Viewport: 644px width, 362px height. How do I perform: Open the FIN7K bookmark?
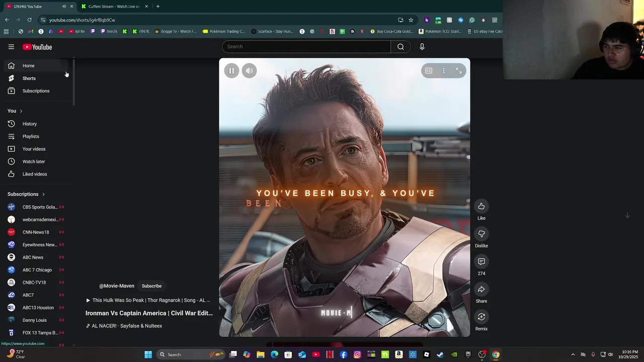(x=141, y=31)
